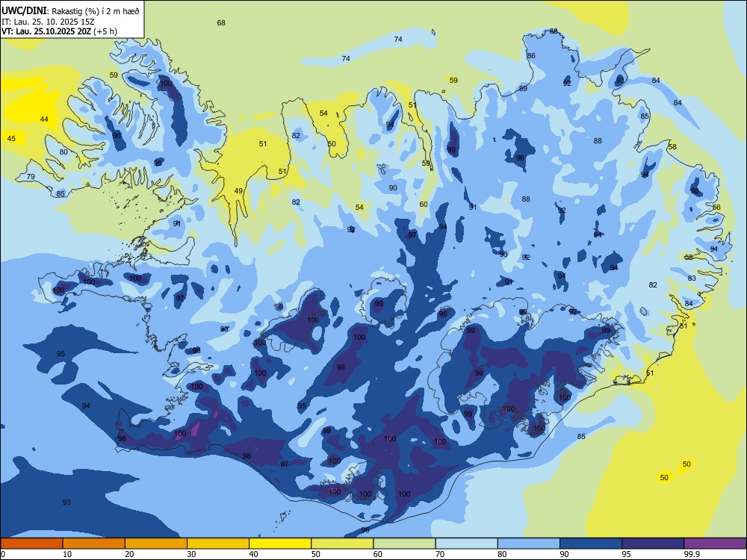Click the 80–90 medium blue legend swatch
Screen dimensions: 747x560
point(528,544)
